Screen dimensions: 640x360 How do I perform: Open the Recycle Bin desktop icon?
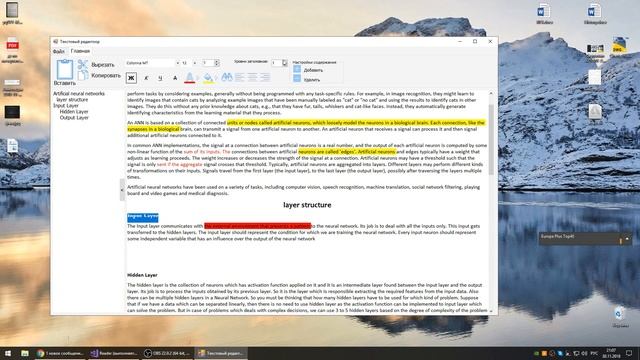(x=620, y=318)
